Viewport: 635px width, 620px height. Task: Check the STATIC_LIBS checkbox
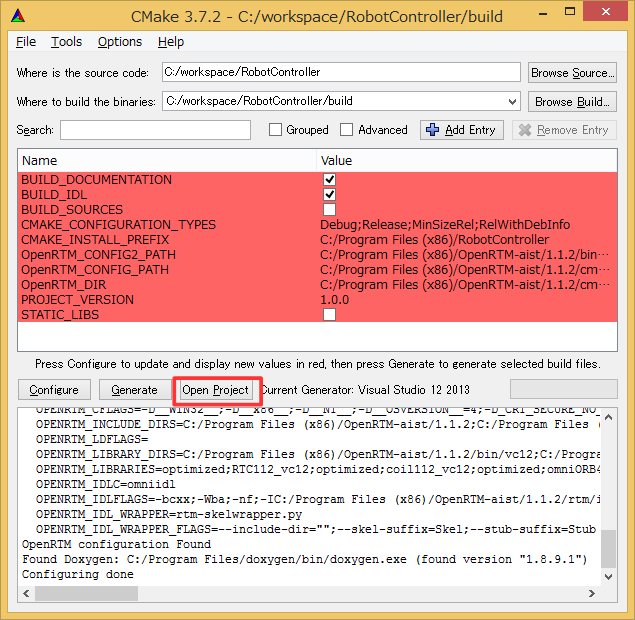point(329,315)
